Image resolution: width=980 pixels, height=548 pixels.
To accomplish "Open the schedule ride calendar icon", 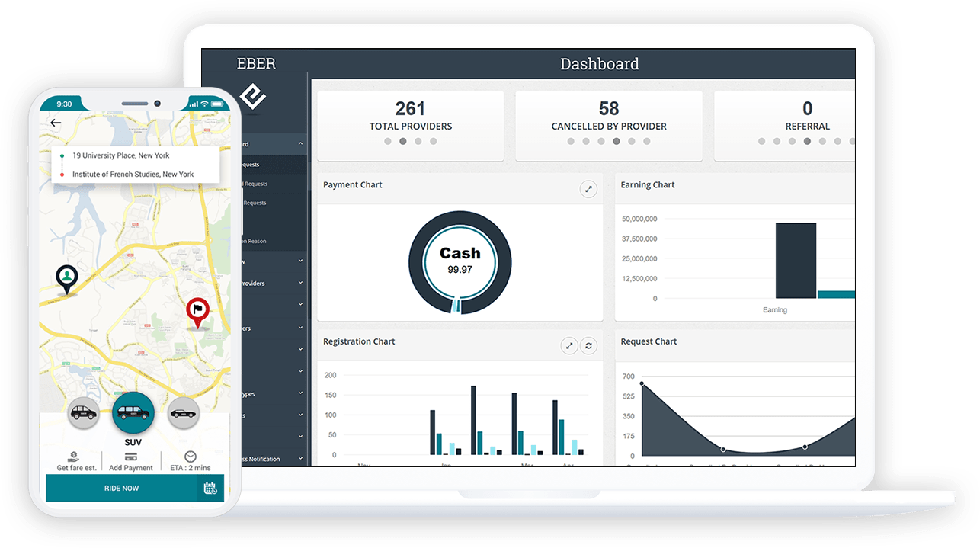I will coord(210,489).
